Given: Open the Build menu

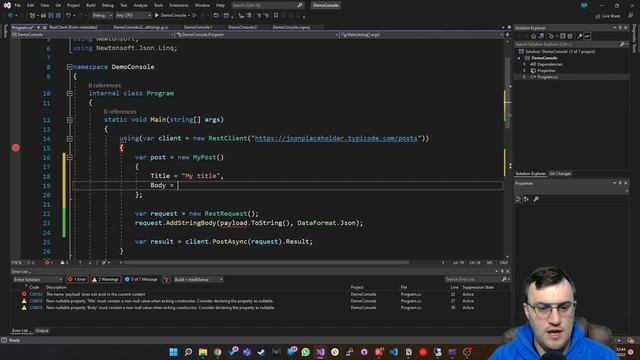Looking at the screenshot, I should (x=91, y=5).
